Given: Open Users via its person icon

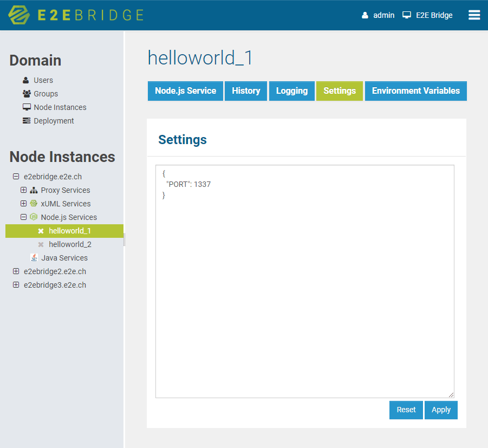Looking at the screenshot, I should 25,80.
